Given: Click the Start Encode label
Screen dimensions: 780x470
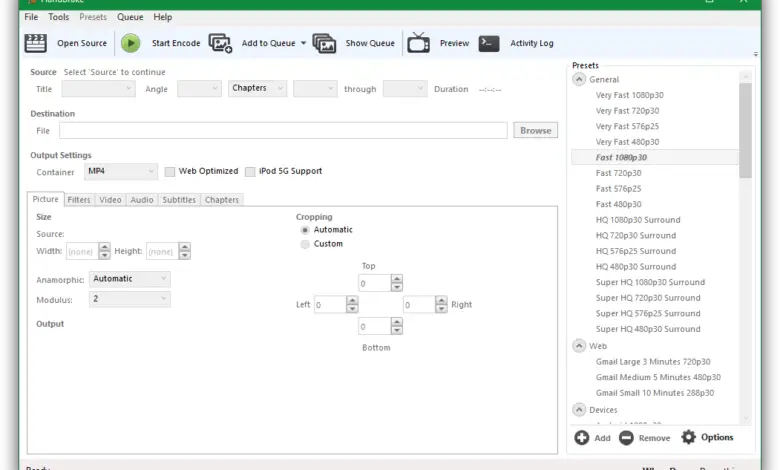Looking at the screenshot, I should point(176,43).
